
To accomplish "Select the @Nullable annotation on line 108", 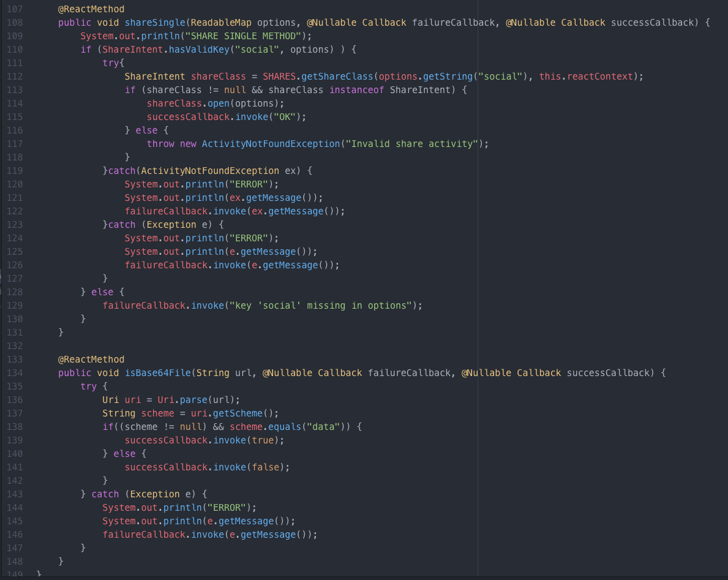I will coord(332,22).
